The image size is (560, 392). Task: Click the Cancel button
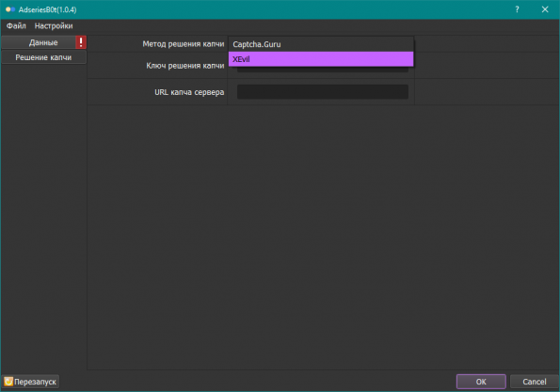tap(535, 382)
